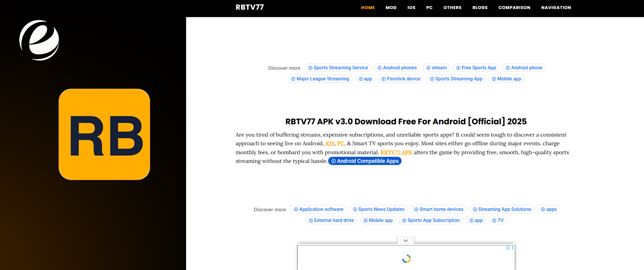Click the orange RB app icon
The height and width of the screenshot is (270, 644).
(x=104, y=134)
